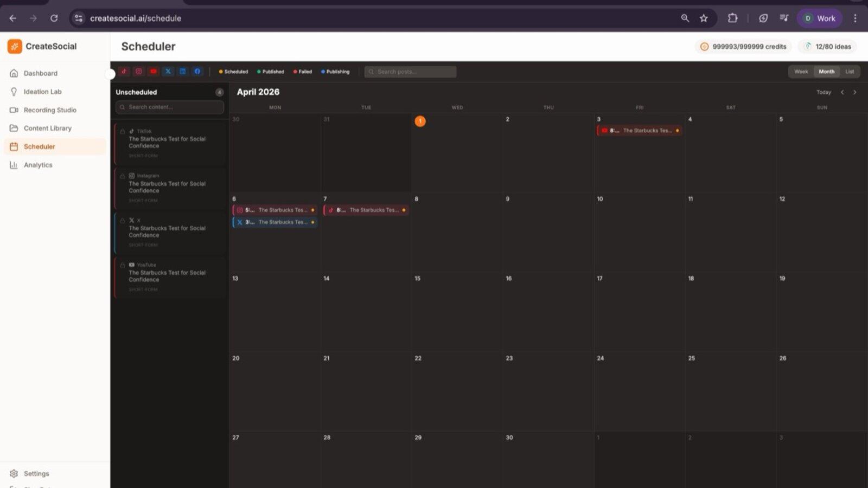Select the X platform filter icon
This screenshot has height=488, width=868.
pos(168,71)
